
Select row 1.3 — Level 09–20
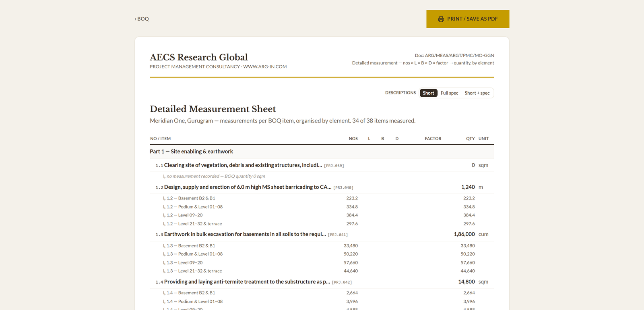[322, 262]
